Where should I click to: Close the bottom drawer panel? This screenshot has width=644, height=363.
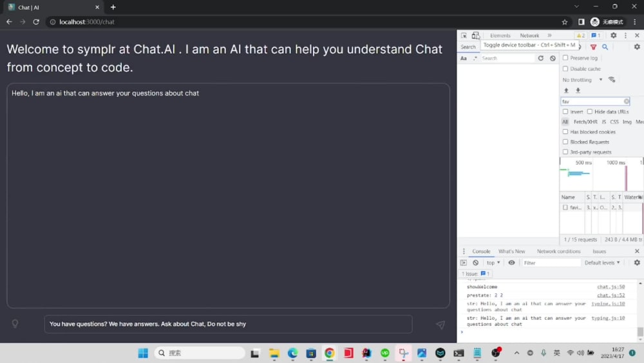coord(637,251)
